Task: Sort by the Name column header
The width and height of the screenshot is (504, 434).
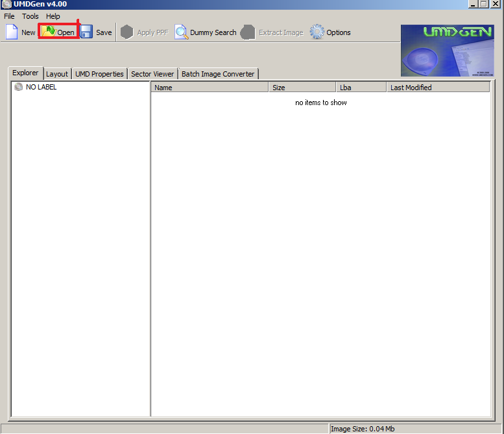Action: click(210, 87)
